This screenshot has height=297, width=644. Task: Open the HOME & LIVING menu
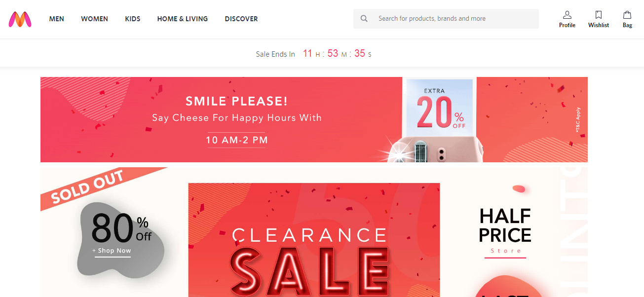coord(183,19)
